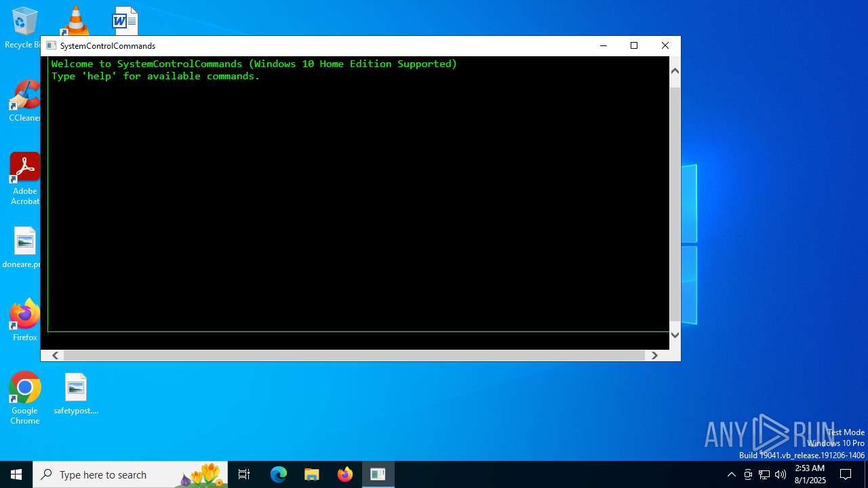This screenshot has height=488, width=868.
Task: Open the Action Center notifications
Action: click(846, 474)
